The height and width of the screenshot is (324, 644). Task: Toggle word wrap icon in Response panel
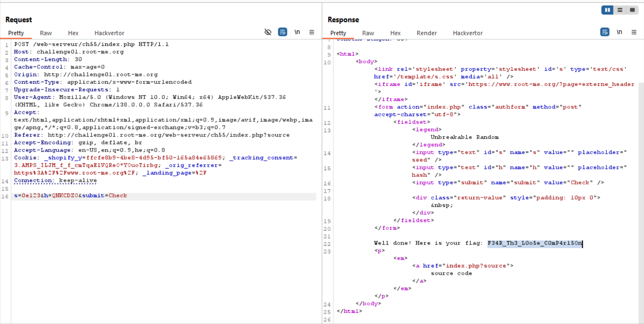tap(605, 32)
